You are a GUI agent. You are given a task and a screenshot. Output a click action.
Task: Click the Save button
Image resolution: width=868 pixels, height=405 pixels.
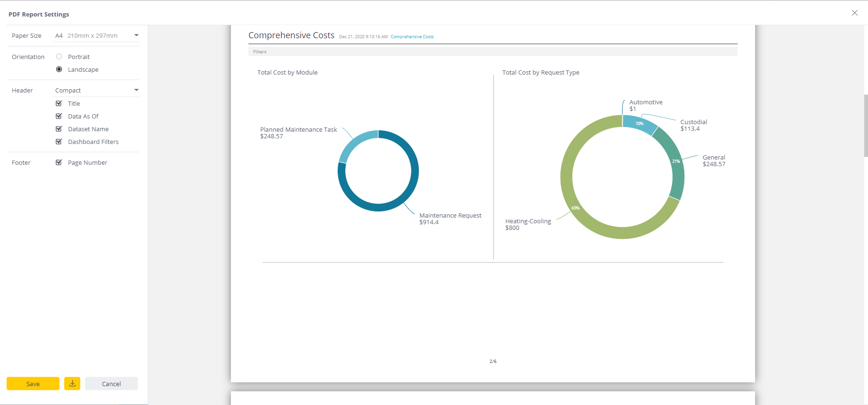tap(33, 383)
